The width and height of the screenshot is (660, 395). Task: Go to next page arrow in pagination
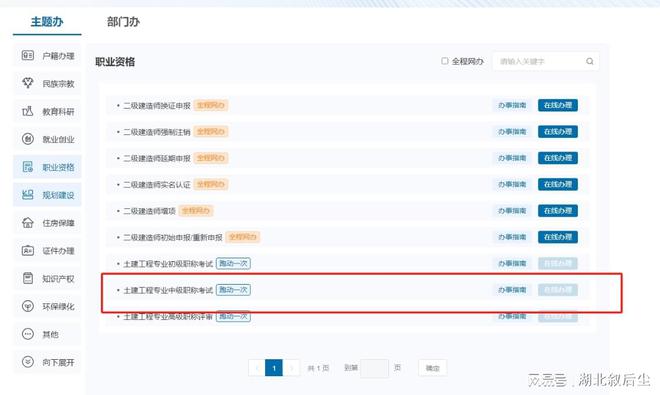[291, 368]
